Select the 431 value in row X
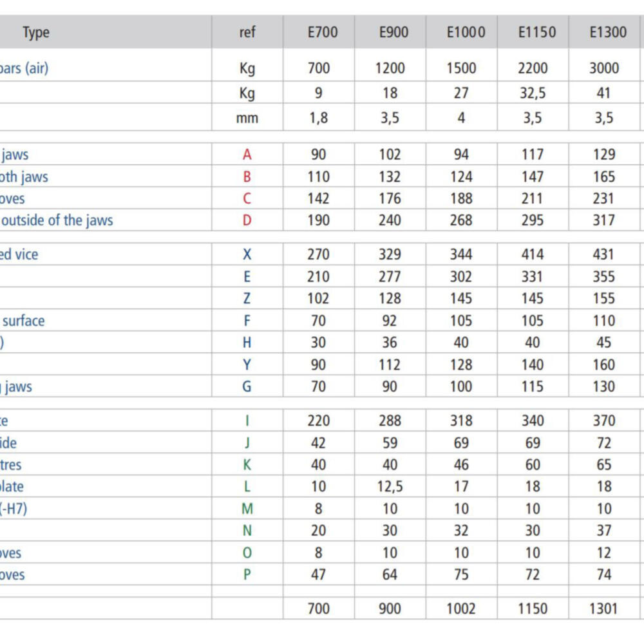 click(604, 254)
